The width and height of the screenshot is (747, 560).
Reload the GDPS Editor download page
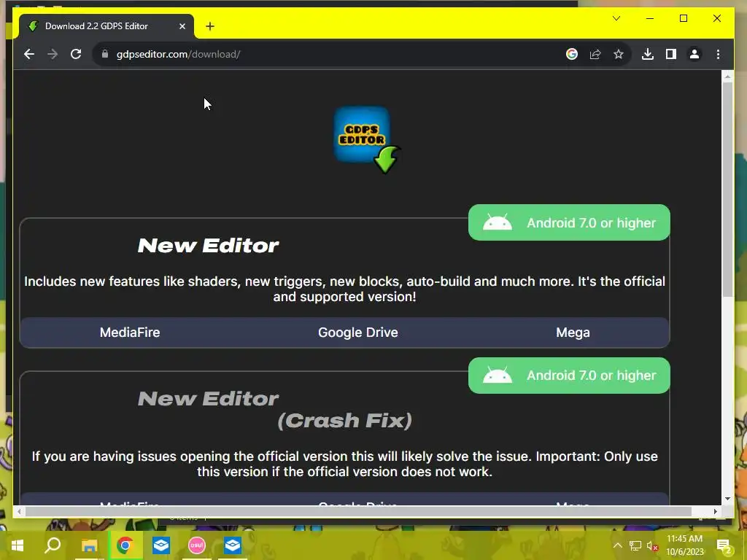pos(76,54)
